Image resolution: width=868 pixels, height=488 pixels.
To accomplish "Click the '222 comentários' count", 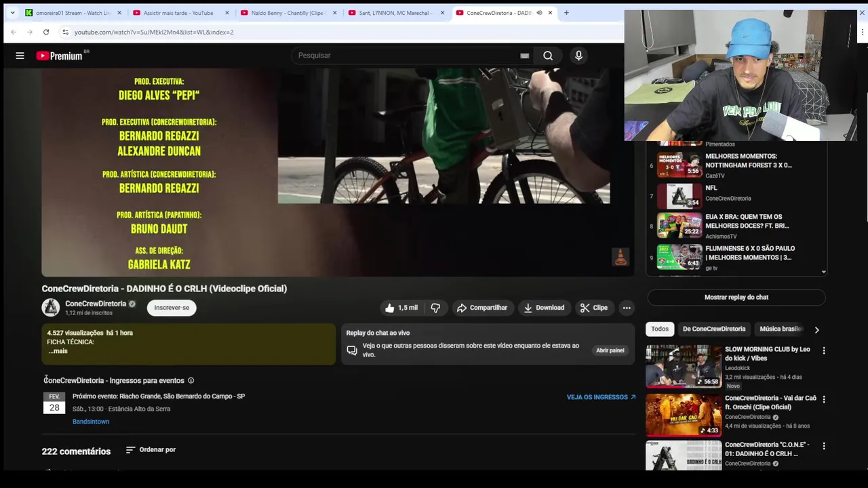I will coord(76,451).
